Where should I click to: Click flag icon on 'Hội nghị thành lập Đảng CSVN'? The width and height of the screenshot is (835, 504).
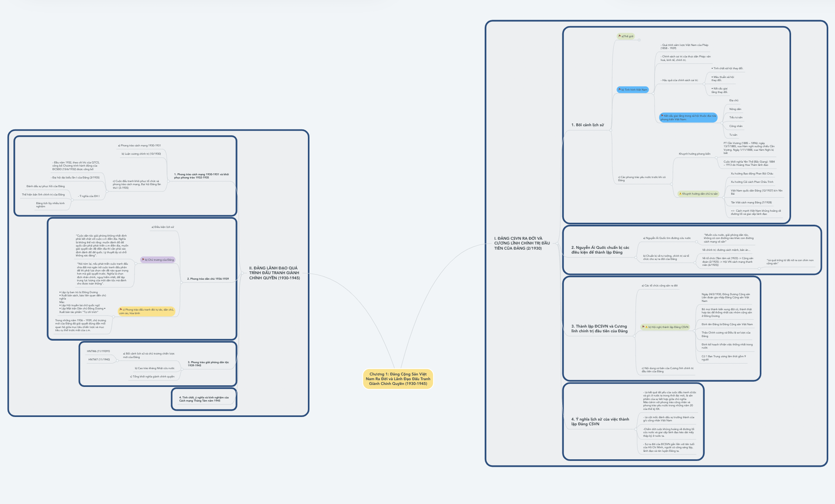pyautogui.click(x=643, y=327)
